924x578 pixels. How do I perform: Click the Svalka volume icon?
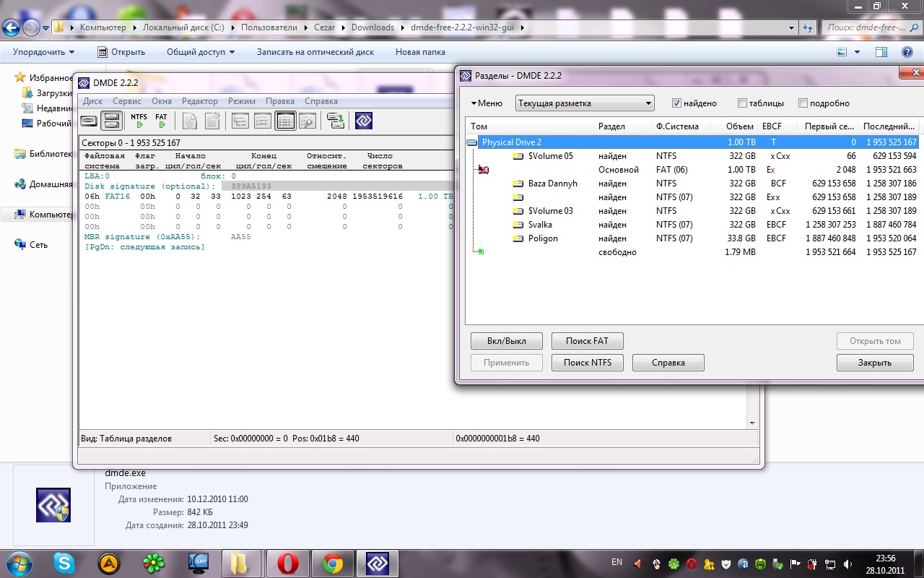pyautogui.click(x=518, y=225)
